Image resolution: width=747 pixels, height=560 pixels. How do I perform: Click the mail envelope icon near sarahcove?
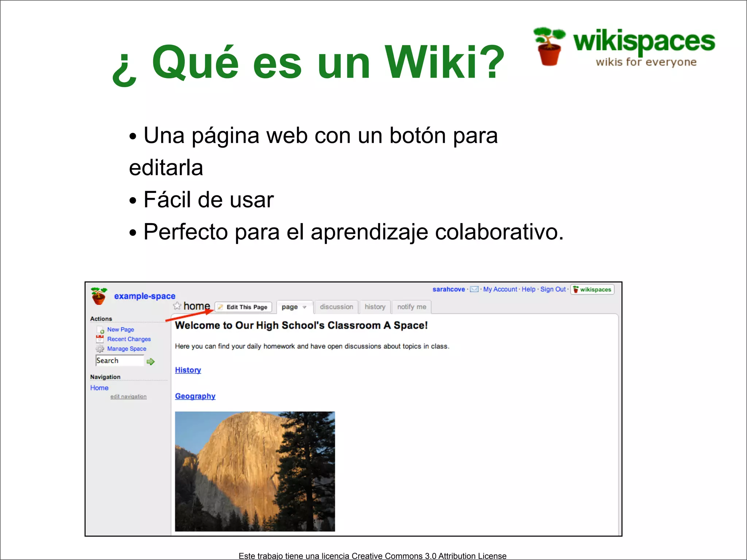click(474, 289)
